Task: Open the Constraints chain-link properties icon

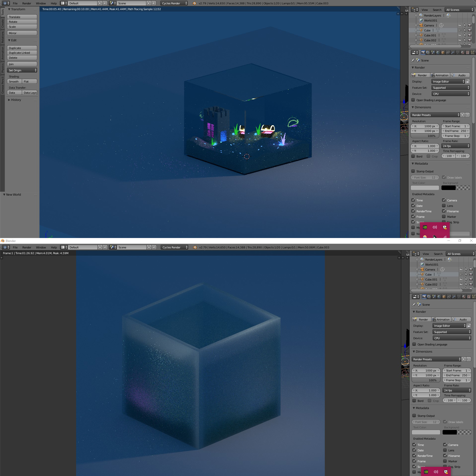Action: click(x=448, y=52)
